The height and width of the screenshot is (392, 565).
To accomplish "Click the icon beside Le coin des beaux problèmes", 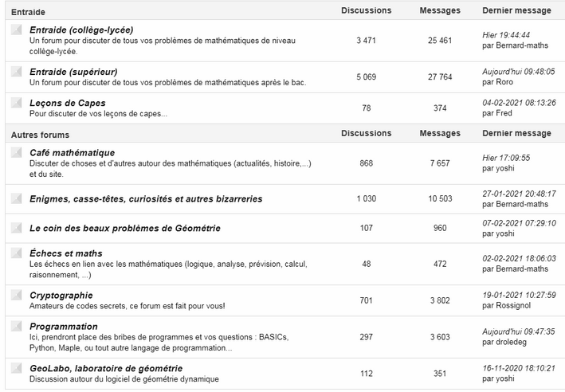I will coord(17,228).
